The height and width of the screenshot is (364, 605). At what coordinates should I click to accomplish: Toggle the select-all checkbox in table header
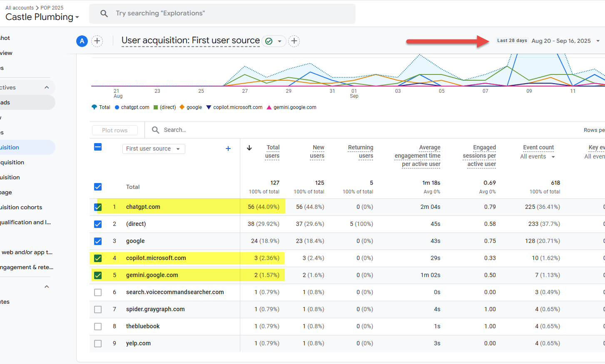tap(98, 147)
